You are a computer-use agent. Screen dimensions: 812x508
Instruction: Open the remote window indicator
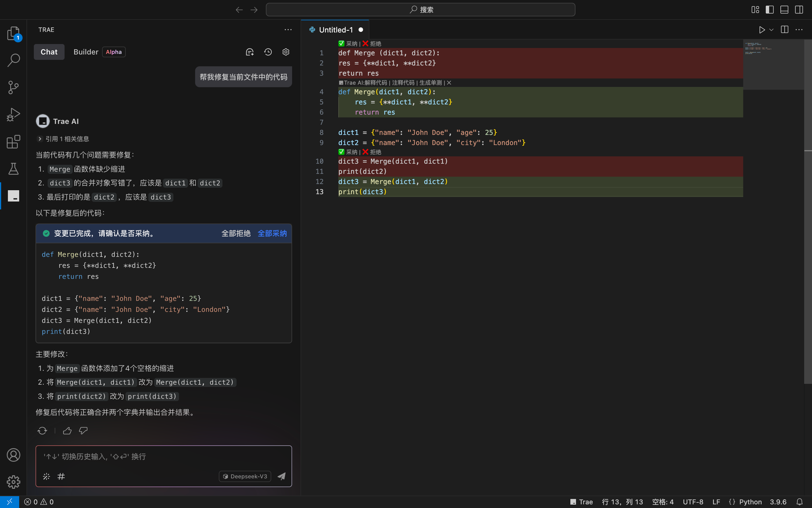click(9, 502)
